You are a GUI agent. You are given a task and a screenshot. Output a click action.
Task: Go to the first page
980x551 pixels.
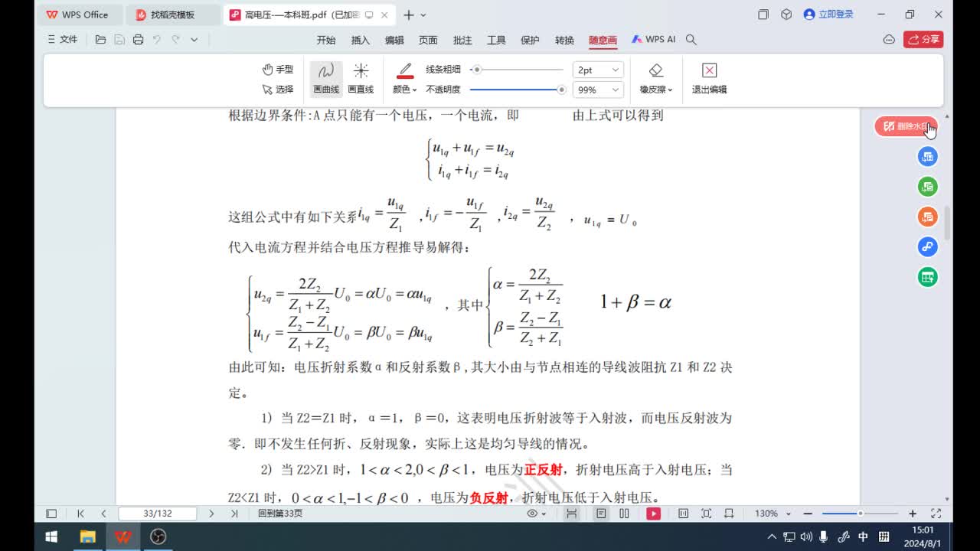(x=80, y=514)
